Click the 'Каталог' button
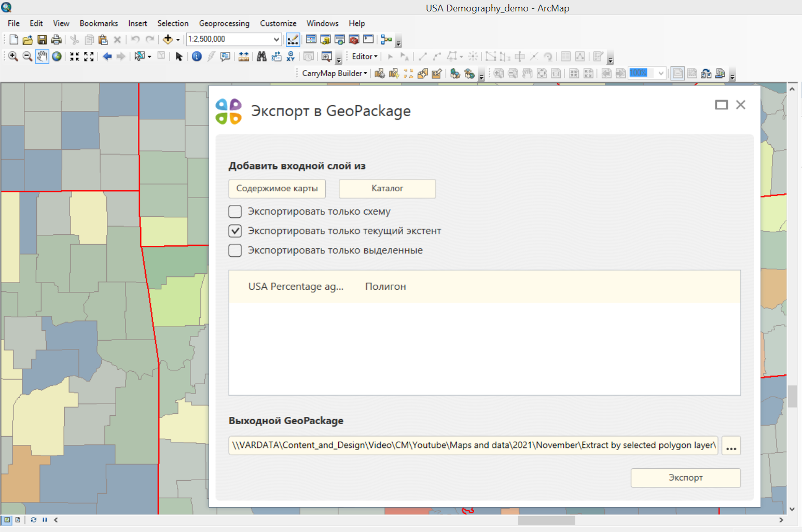The width and height of the screenshot is (802, 532). pos(387,188)
